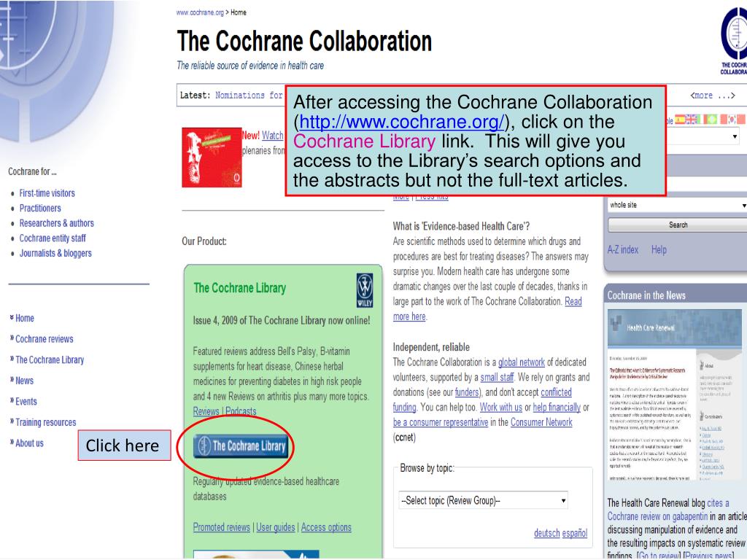
Task: Select the Spanish flag language icon
Action: click(681, 119)
